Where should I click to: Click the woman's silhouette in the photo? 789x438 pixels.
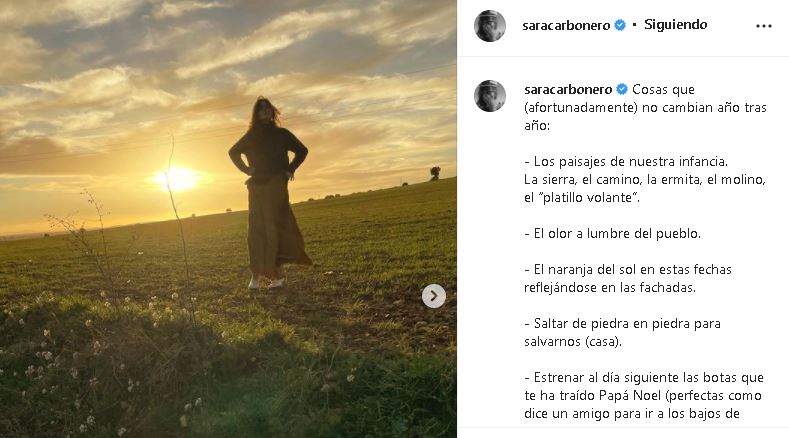click(270, 193)
